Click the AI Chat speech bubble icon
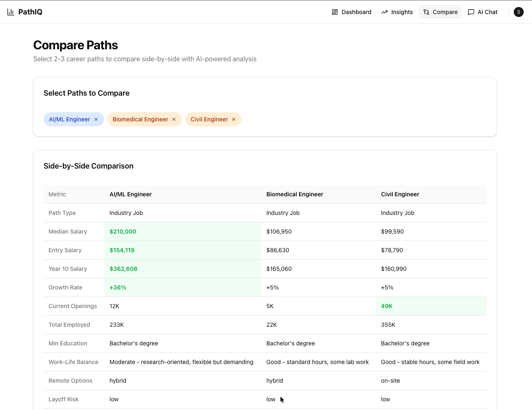This screenshot has height=410, width=532. pos(471,12)
